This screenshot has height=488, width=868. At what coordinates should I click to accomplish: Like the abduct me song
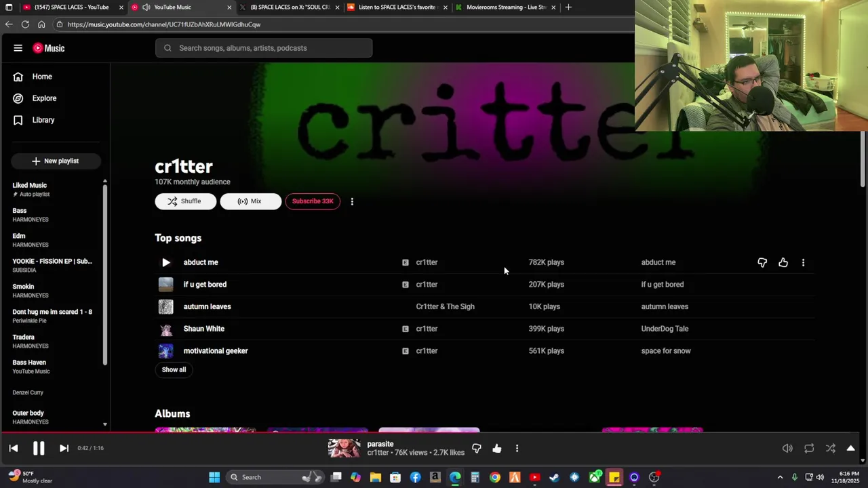click(783, 262)
